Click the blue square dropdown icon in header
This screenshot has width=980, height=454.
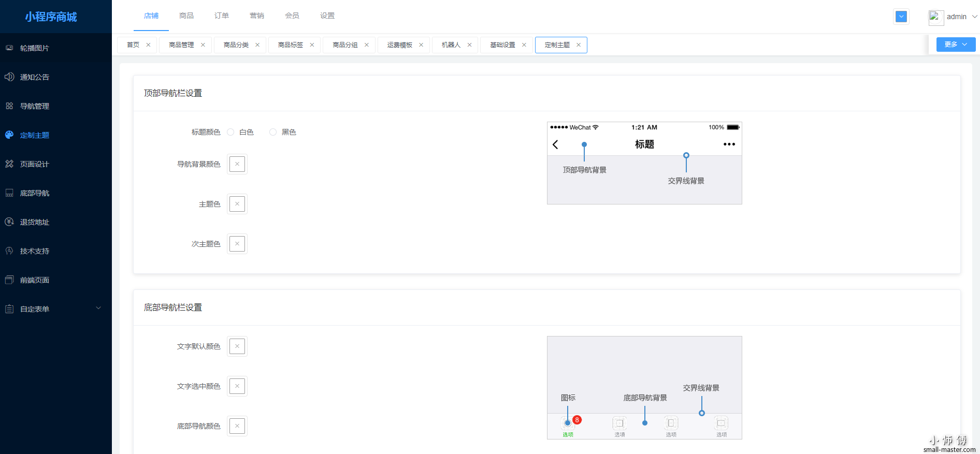point(901,17)
